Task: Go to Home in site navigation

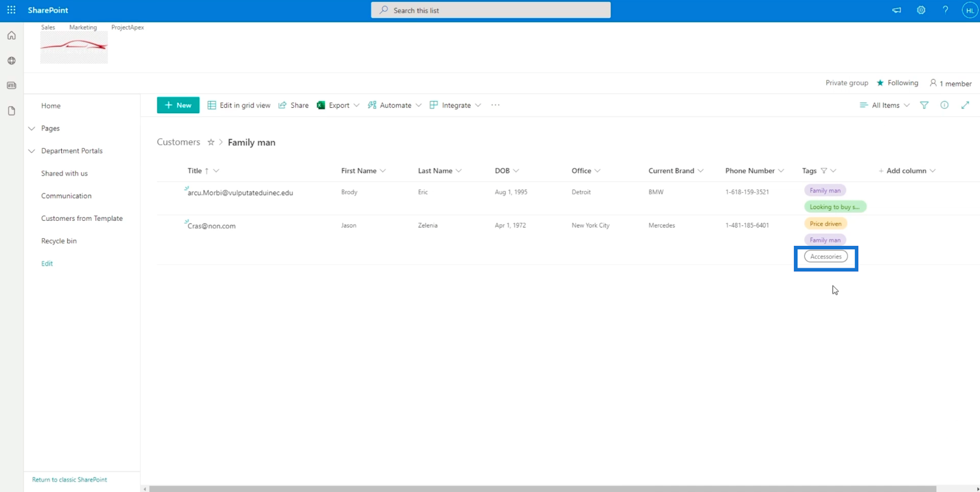Action: tap(51, 106)
